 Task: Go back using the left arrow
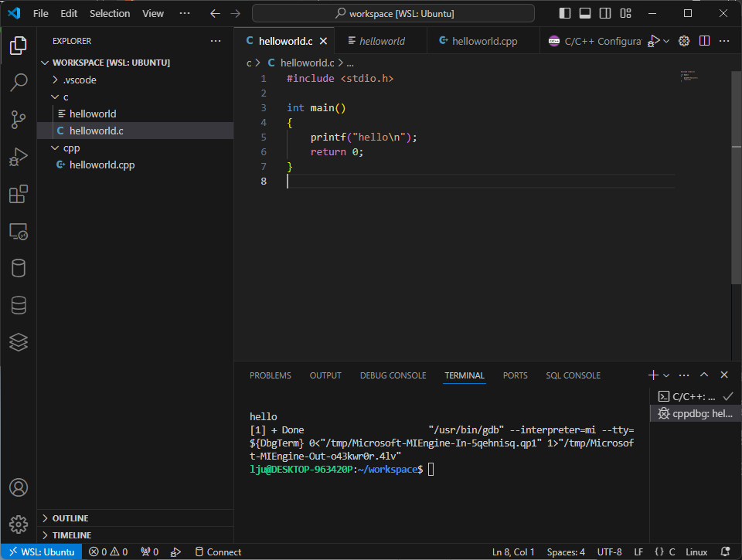pyautogui.click(x=216, y=14)
